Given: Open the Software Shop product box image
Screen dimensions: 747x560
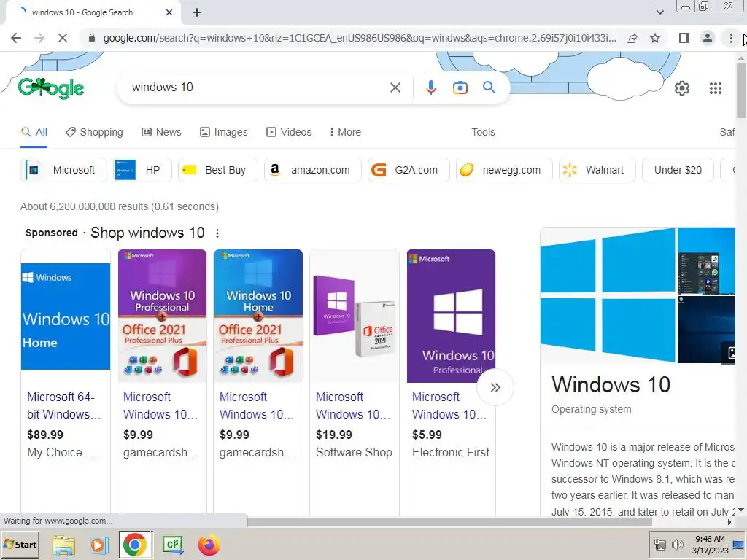Looking at the screenshot, I should pos(355,316).
